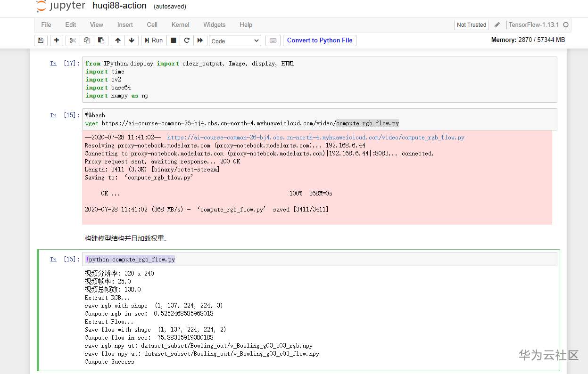Click the Memory usage 2870 / 57344 MB

pos(528,40)
